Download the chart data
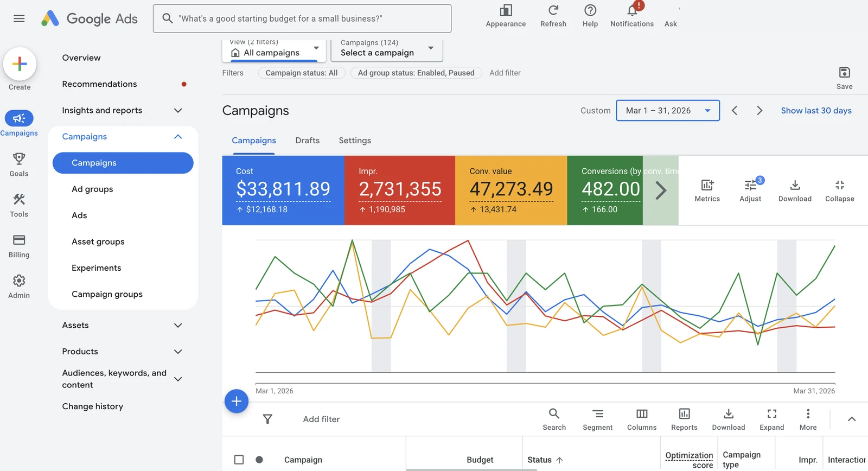The height and width of the screenshot is (471, 868). pos(795,190)
